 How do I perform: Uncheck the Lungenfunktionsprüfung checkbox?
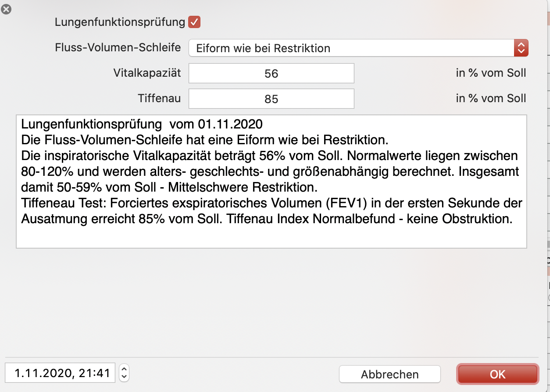194,22
